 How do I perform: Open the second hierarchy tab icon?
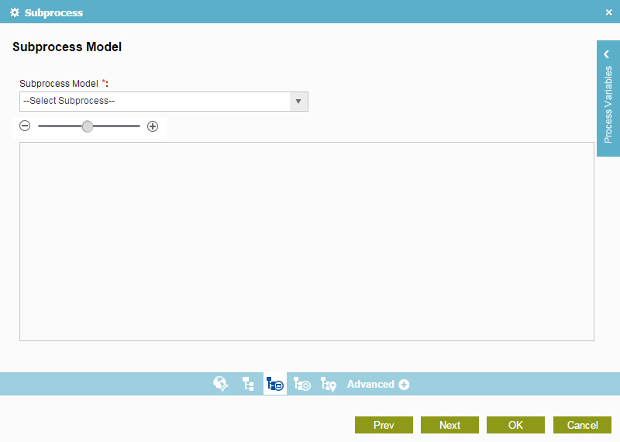248,384
